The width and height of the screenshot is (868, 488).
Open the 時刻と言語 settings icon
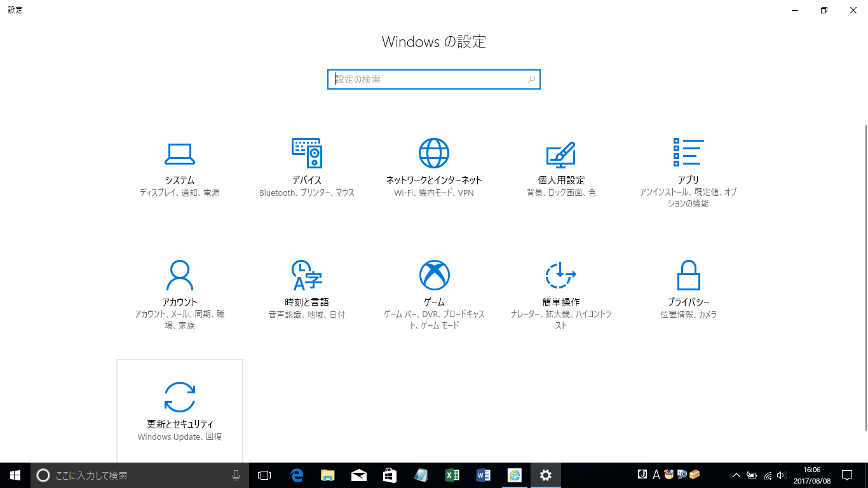tap(307, 275)
